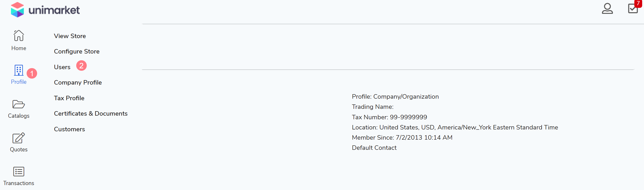This screenshot has width=644, height=190.
Task: Click the Home label in sidebar
Action: click(x=19, y=48)
